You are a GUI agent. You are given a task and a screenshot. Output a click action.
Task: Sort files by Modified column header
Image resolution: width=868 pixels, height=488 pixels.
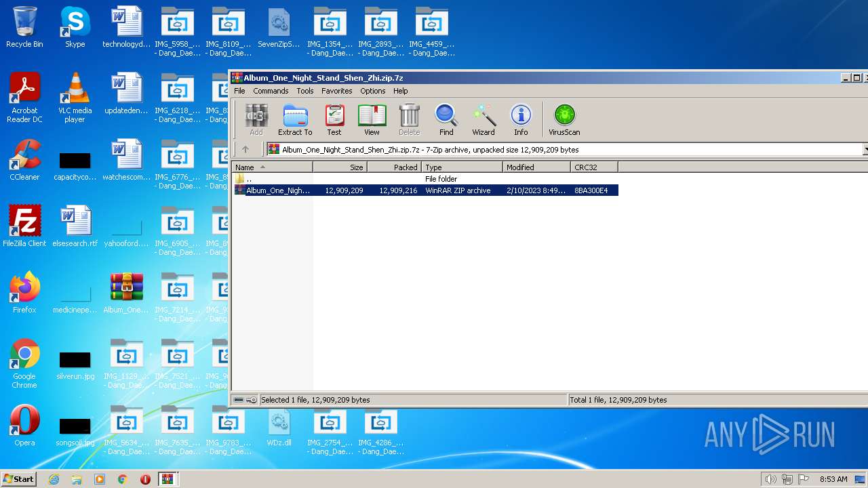click(x=536, y=167)
